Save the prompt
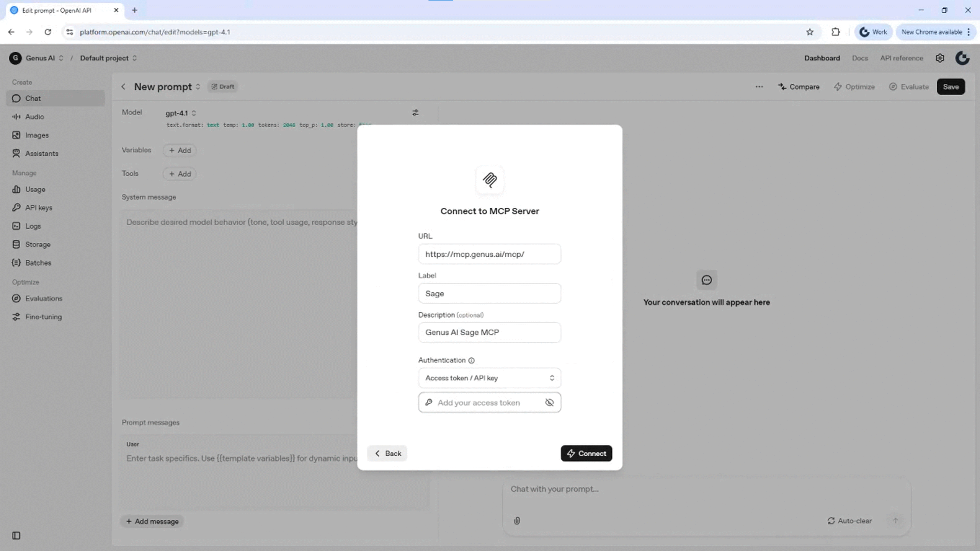 [951, 87]
